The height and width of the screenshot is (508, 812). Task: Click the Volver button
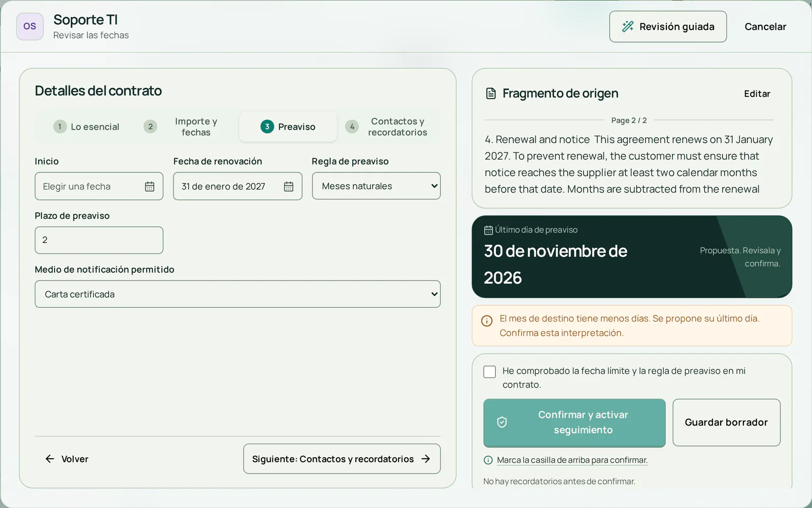click(x=66, y=459)
